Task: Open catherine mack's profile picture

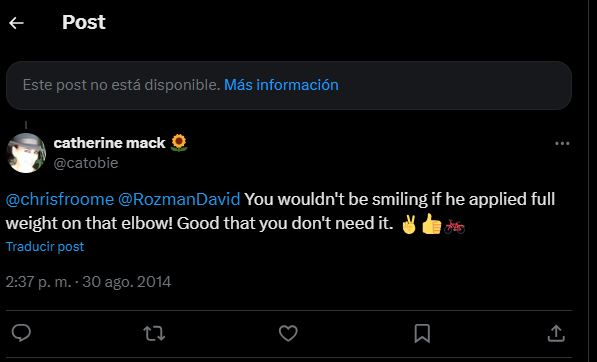Action: (x=26, y=153)
